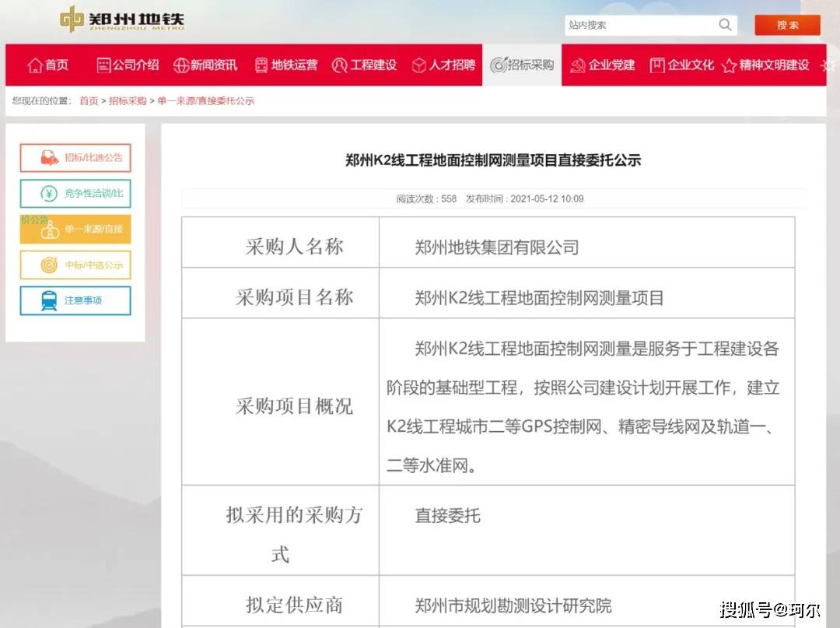The width and height of the screenshot is (840, 628).
Task: Follow the 首页 breadcrumb link
Action: tap(89, 100)
